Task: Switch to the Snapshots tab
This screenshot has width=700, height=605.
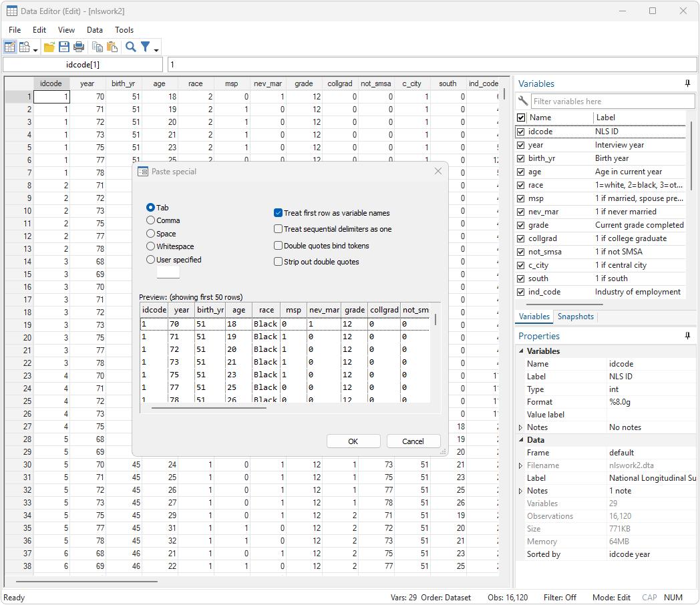Action: click(576, 317)
